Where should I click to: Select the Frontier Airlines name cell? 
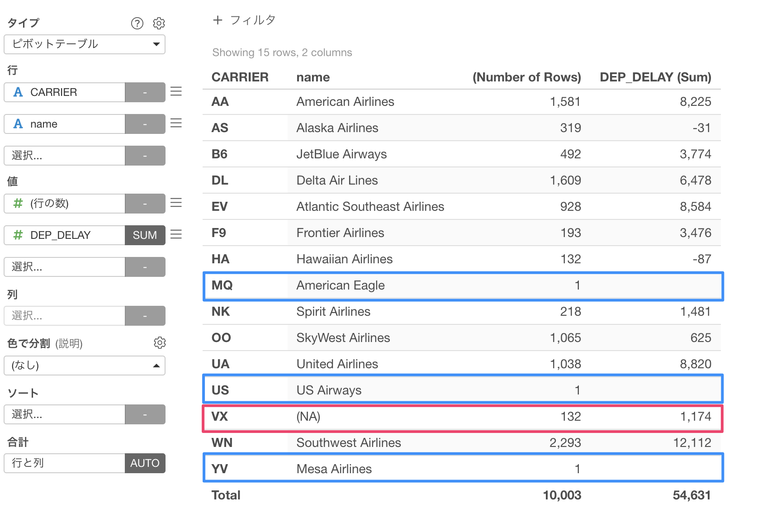[341, 233]
